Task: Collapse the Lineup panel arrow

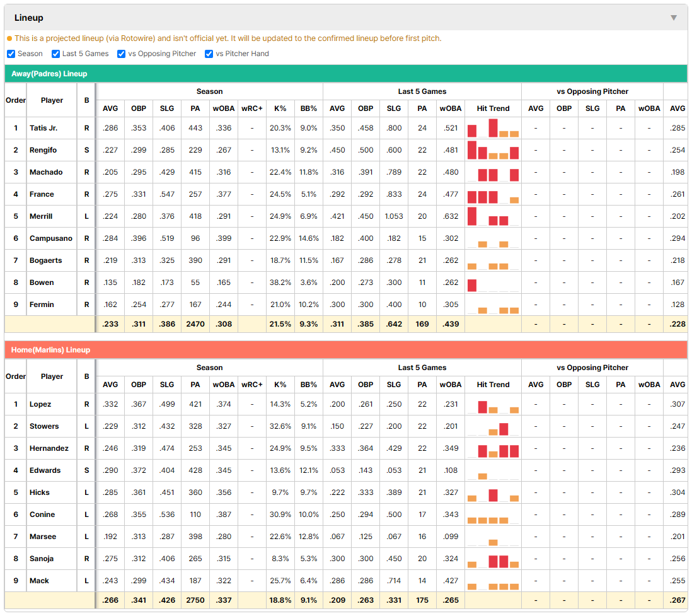Action: (674, 18)
